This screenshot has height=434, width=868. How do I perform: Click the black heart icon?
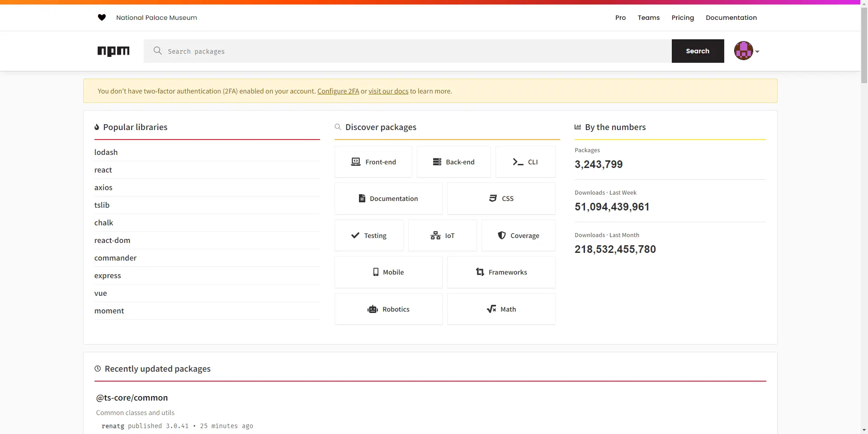point(102,18)
